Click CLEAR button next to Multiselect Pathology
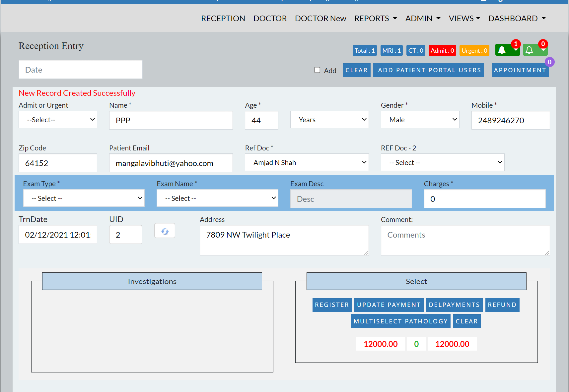 [467, 321]
